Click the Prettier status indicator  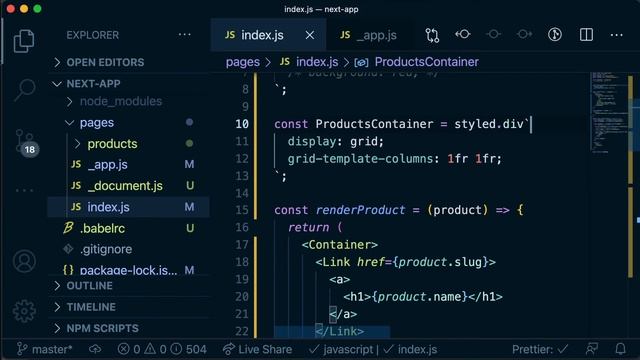pos(540,349)
